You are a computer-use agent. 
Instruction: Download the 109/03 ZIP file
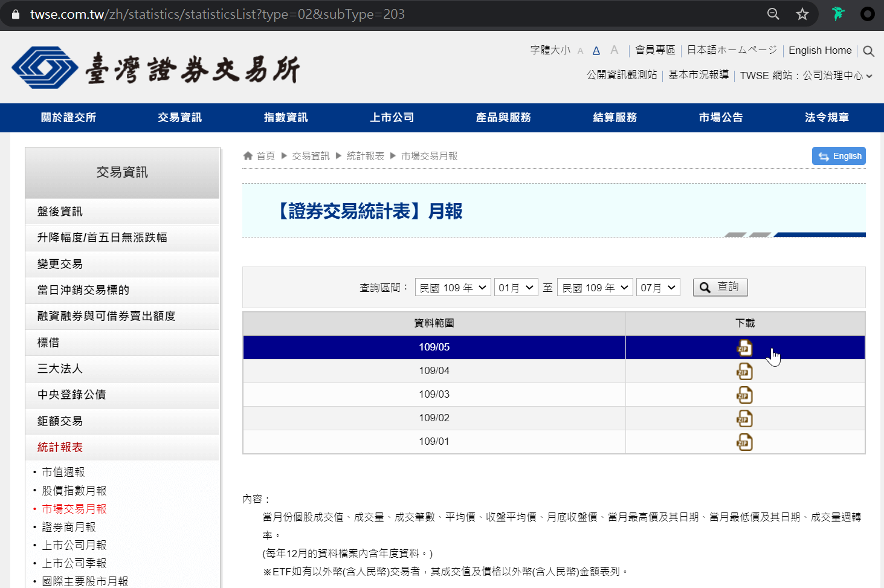click(744, 395)
